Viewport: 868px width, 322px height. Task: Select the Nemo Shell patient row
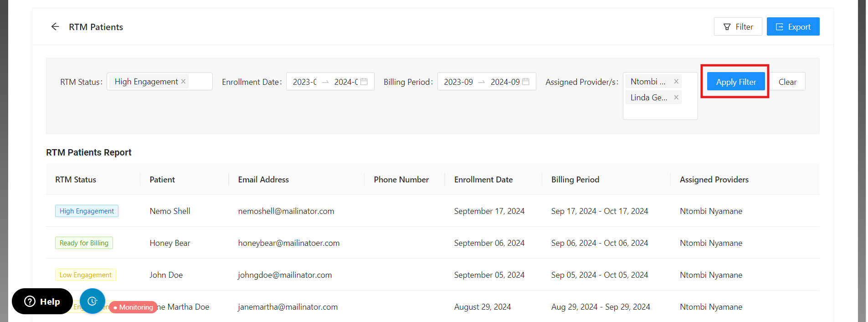click(x=170, y=211)
